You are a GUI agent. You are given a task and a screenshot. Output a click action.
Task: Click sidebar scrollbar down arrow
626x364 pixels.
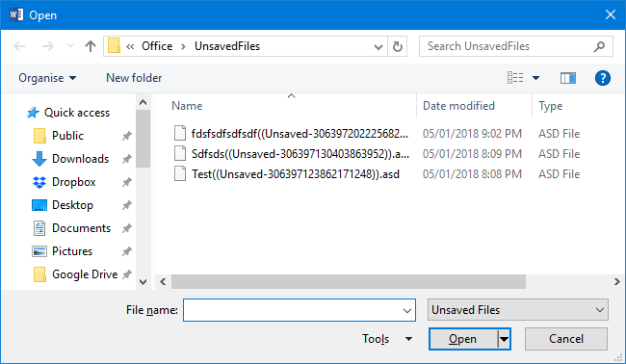point(143,282)
